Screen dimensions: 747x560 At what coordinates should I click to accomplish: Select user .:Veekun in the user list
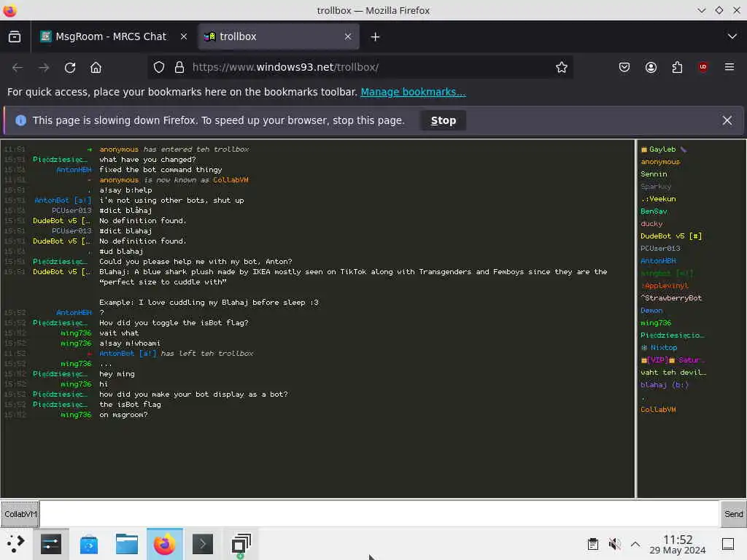click(658, 199)
